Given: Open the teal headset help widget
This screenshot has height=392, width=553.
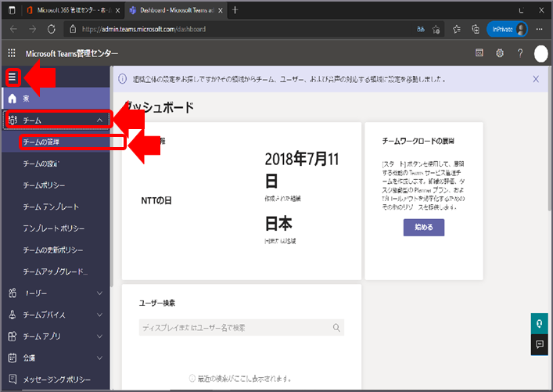Looking at the screenshot, I should (x=539, y=324).
